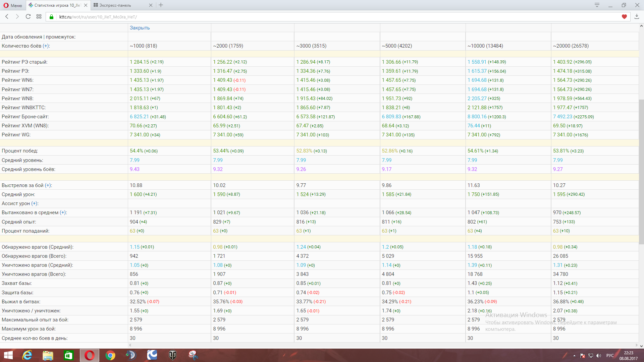Open Windows Store from taskbar
Viewport: 644px width, 362px height.
click(x=68, y=355)
